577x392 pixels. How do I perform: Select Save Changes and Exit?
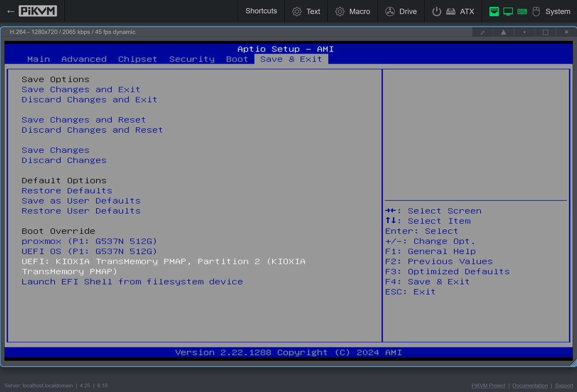click(x=81, y=90)
